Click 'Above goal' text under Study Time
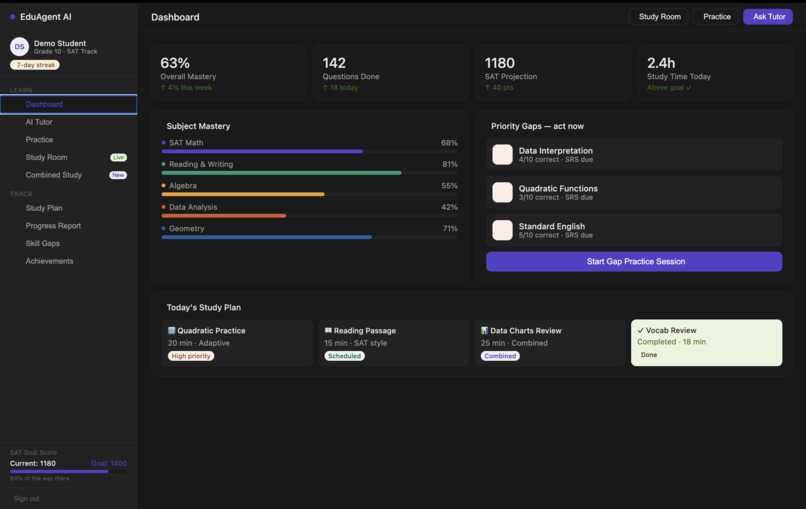This screenshot has width=806, height=509. tap(669, 87)
